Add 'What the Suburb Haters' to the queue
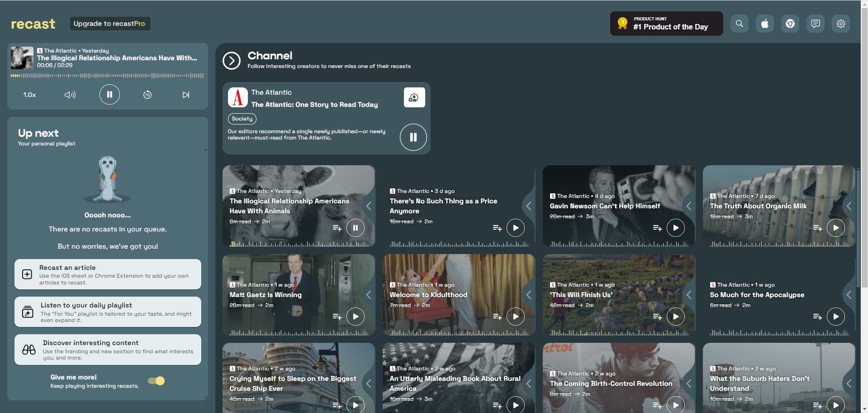868x413 pixels. click(x=817, y=405)
